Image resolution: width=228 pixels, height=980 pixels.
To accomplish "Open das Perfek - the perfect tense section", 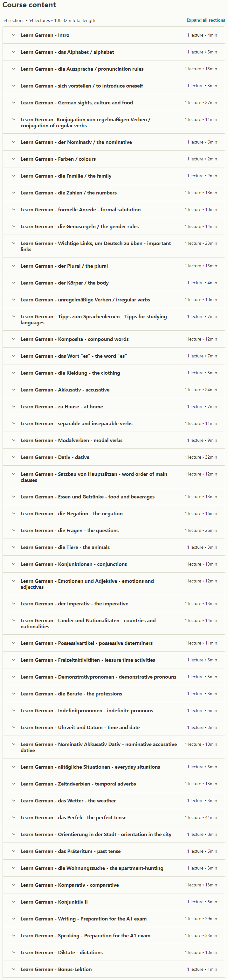I will (x=114, y=818).
